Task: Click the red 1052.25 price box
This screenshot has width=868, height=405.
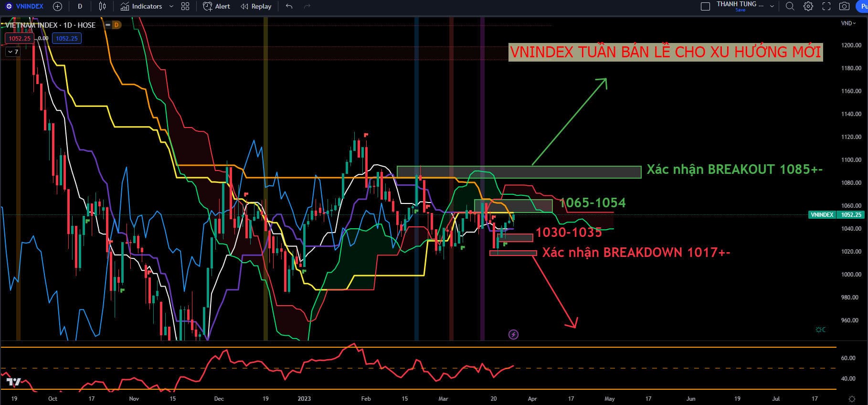Action: point(20,38)
